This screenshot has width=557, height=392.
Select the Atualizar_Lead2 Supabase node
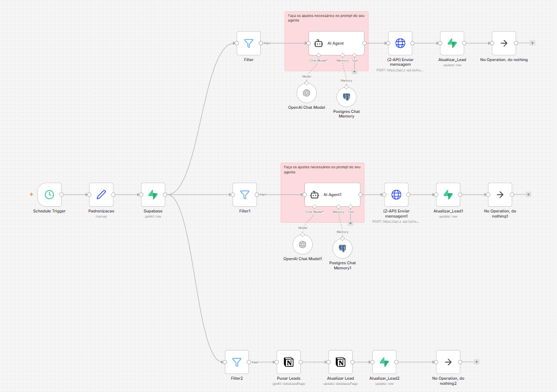pyautogui.click(x=385, y=362)
